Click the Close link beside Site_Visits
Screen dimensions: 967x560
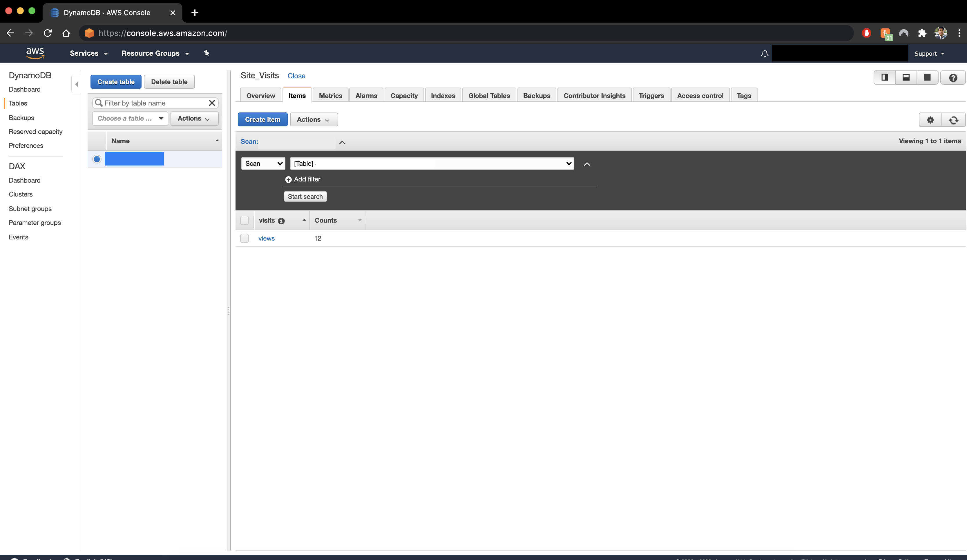(296, 76)
